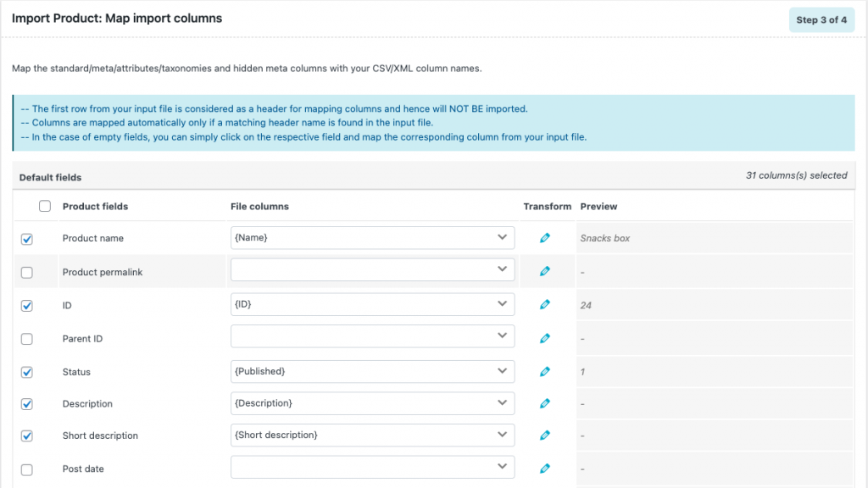Enable the Post date checkbox
The width and height of the screenshot is (868, 488).
tap(26, 469)
